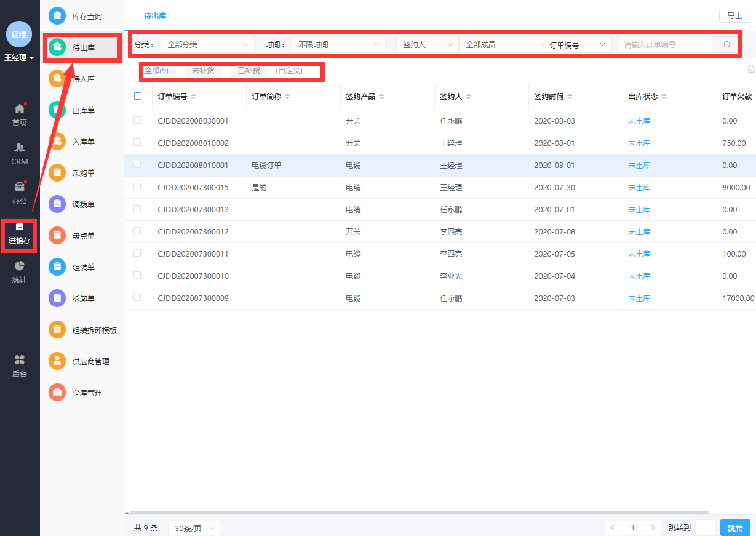
Task: Open the 不限时间 time dropdown
Action: tap(338, 45)
